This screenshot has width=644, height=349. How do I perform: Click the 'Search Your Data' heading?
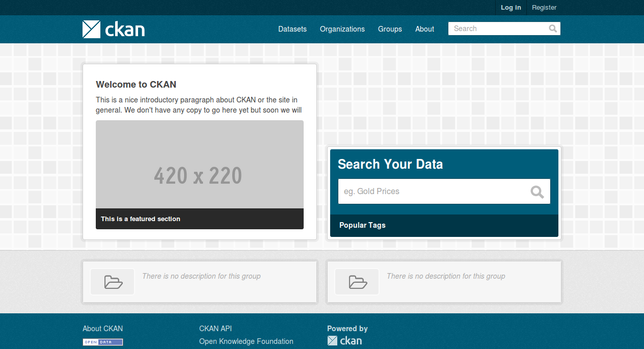coord(390,164)
